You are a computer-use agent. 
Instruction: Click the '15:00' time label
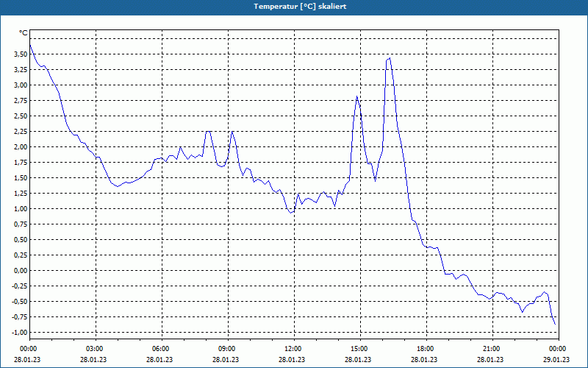pos(360,349)
